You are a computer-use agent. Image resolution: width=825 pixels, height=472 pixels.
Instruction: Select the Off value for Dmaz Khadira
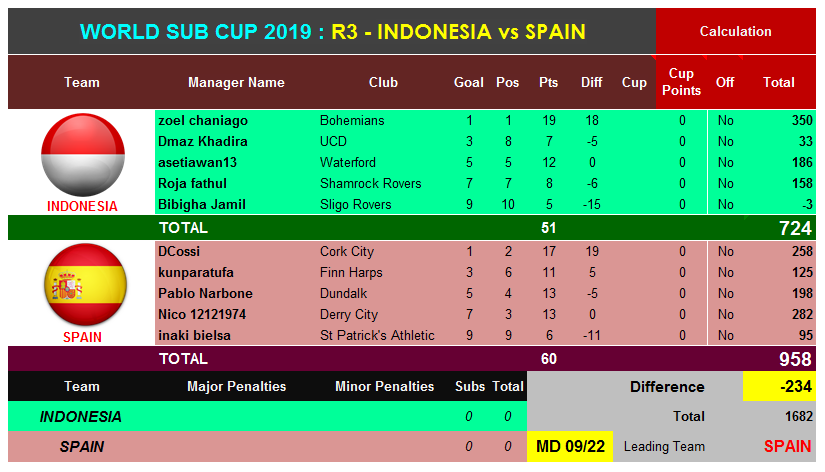[726, 142]
